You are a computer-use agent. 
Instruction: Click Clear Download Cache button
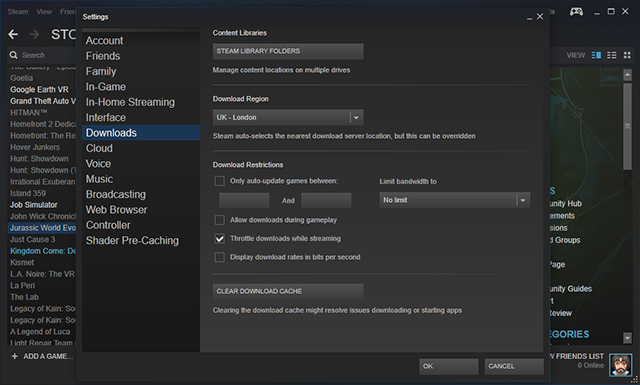(288, 292)
